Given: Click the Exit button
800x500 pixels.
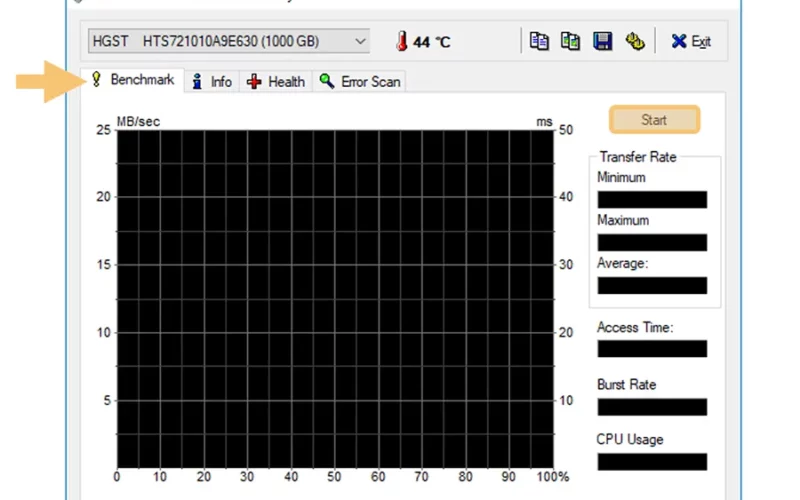Looking at the screenshot, I should (691, 41).
